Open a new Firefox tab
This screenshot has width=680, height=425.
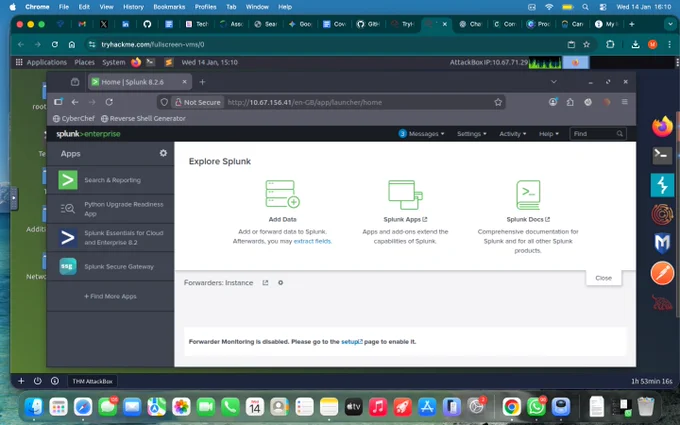pyautogui.click(x=202, y=82)
